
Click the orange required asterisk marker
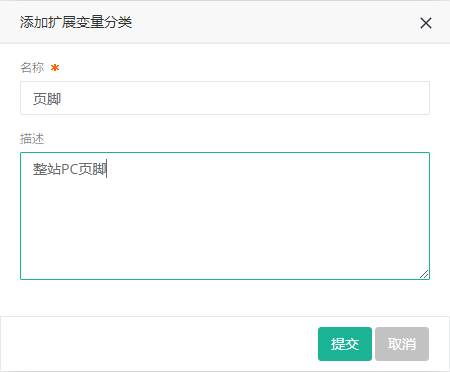point(55,68)
